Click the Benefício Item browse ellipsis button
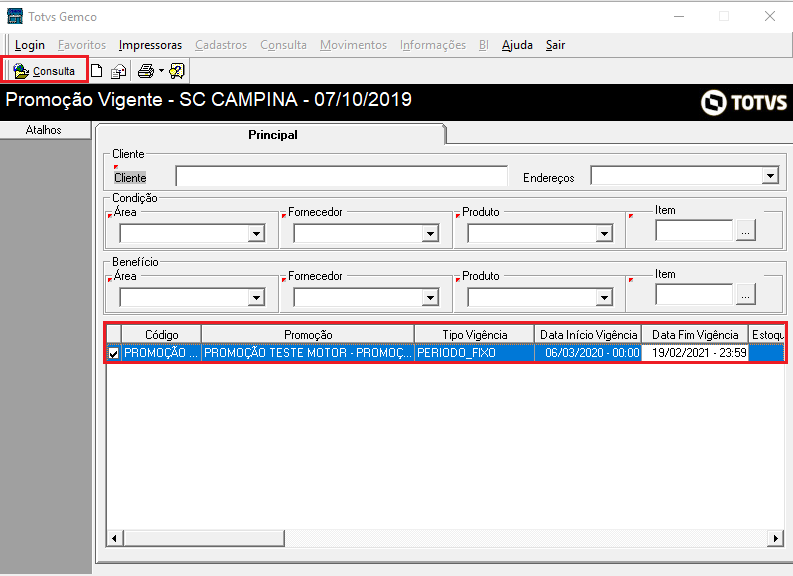The image size is (793, 576). click(745, 294)
